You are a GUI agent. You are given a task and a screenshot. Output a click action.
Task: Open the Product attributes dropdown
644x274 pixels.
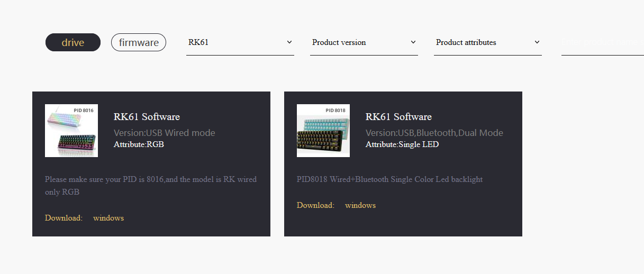[x=488, y=42]
